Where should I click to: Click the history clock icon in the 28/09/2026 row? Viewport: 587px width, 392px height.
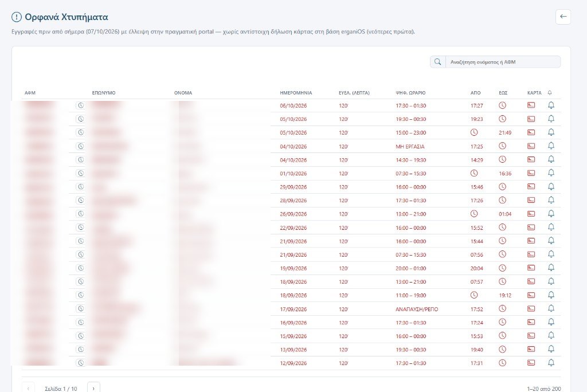[x=80, y=201]
